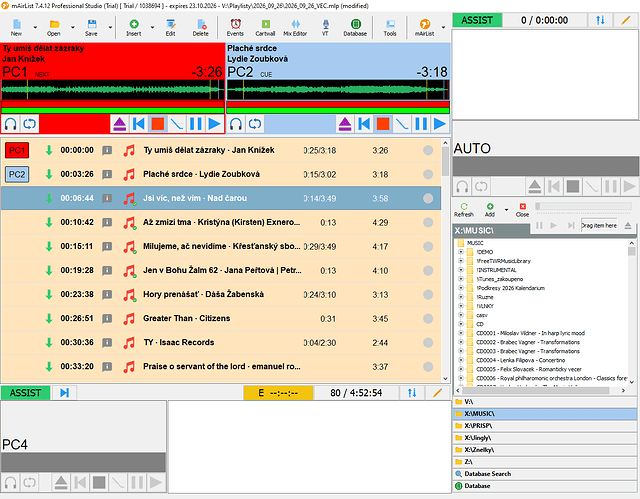This screenshot has width=640, height=499.
Task: Fade out player PC1
Action: click(176, 124)
